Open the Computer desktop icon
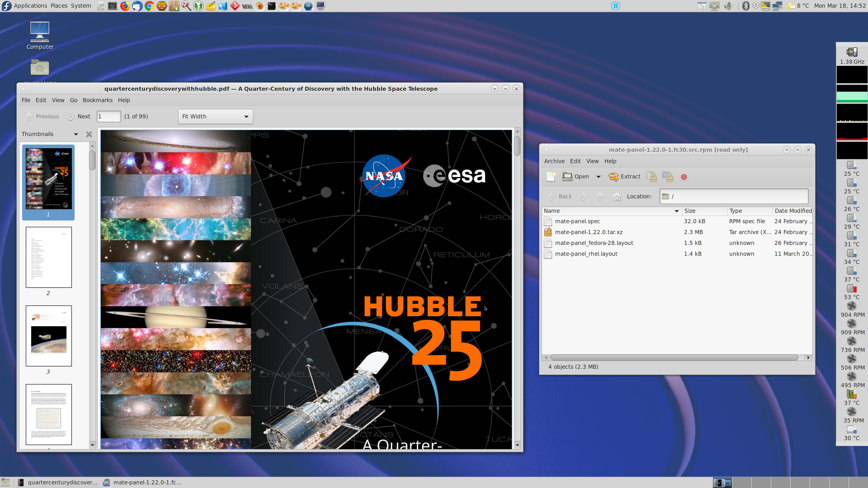 pyautogui.click(x=40, y=36)
